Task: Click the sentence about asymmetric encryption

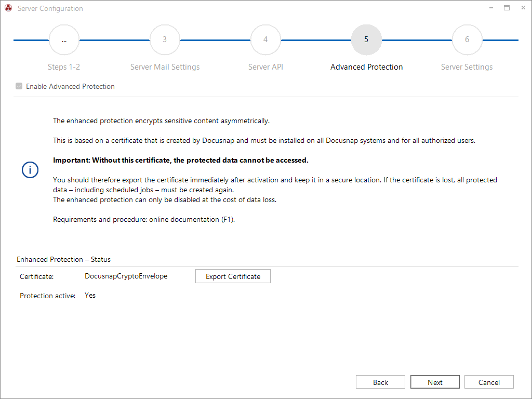Action: (161, 121)
